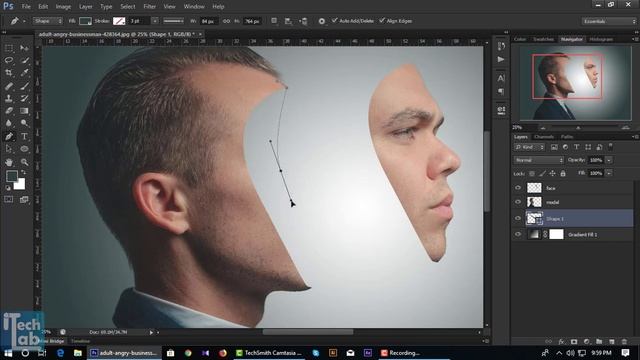This screenshot has width=640, height=360.
Task: Select the Hand tool
Action: pos(9,162)
